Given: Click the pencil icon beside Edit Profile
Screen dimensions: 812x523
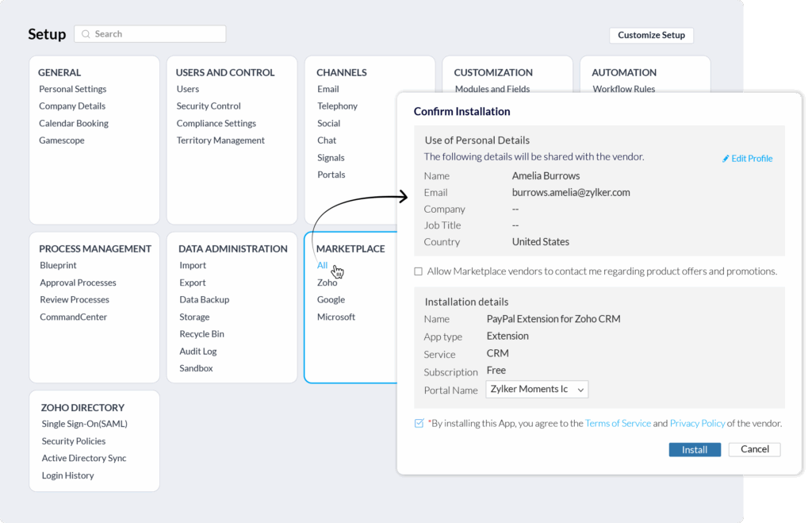Looking at the screenshot, I should [726, 159].
